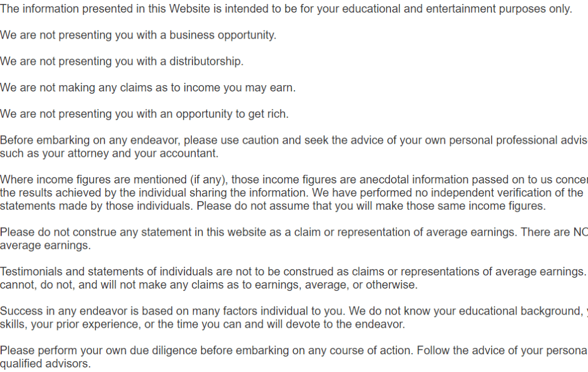Click the words 'qualified advisors.'
Image resolution: width=588 pixels, height=372 pixels.
tap(45, 363)
